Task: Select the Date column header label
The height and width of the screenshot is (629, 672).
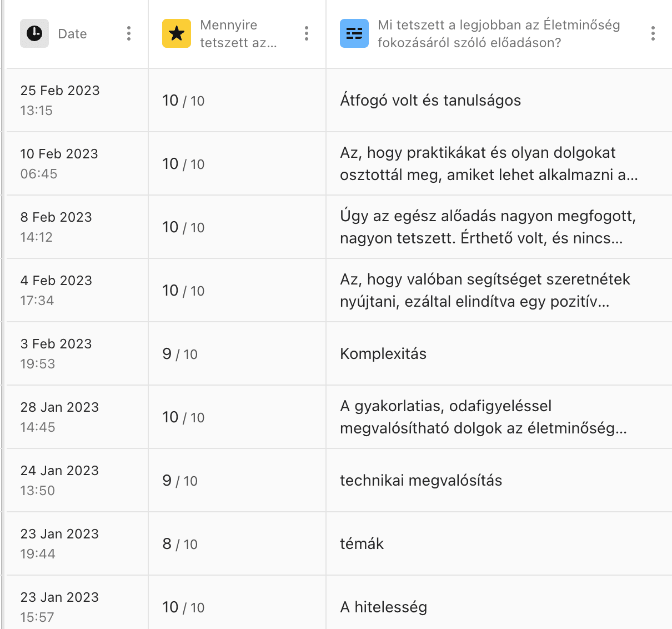Action: pos(72,34)
